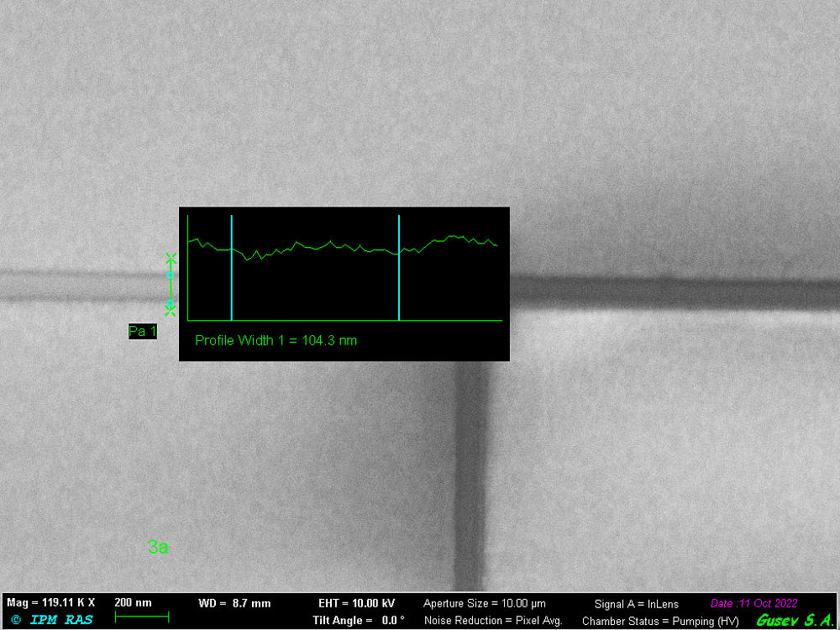
Task: Click the right cyan cursor in profile graph
Action: point(399,267)
